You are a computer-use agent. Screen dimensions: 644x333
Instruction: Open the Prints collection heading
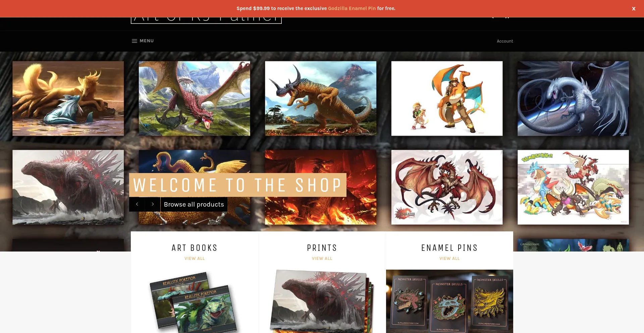[x=322, y=248]
